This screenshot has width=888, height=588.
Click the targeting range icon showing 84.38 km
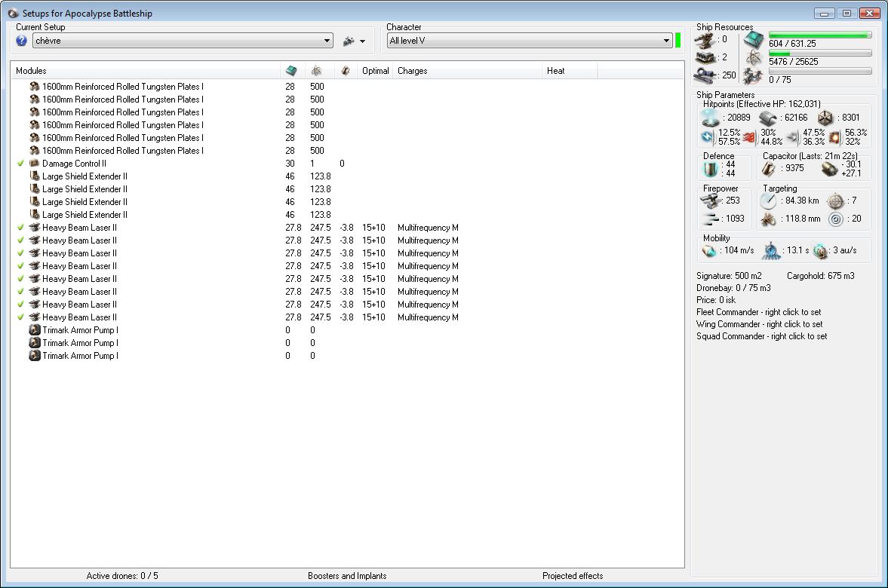768,201
